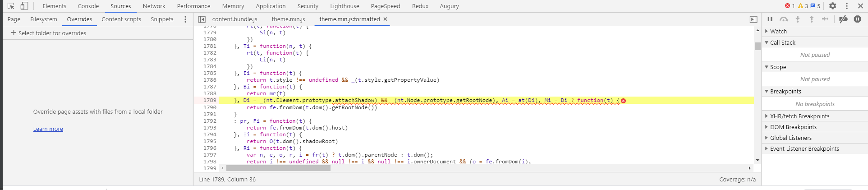The width and height of the screenshot is (868, 190).
Task: Open the Application panel
Action: coord(271,6)
